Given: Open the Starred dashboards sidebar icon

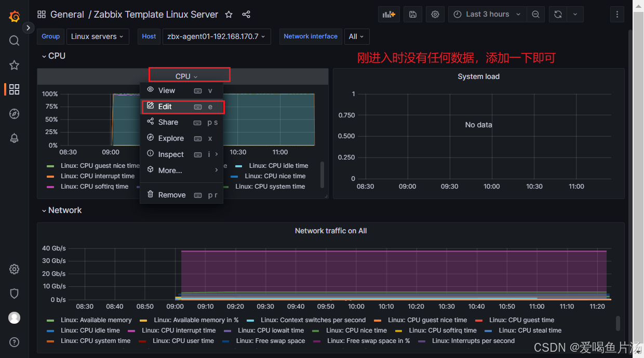Looking at the screenshot, I should 15,65.
